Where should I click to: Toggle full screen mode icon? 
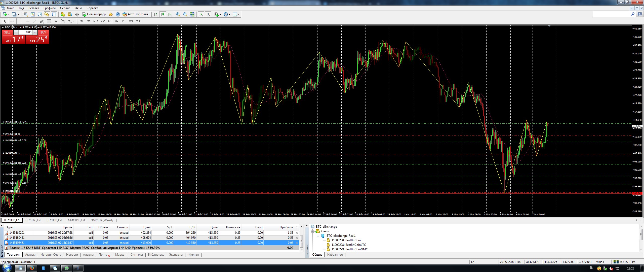click(x=40, y=14)
